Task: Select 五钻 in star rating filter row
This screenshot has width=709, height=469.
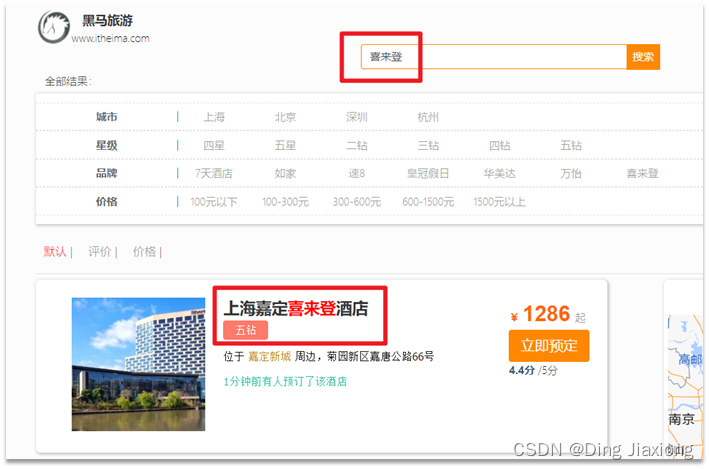Action: 571,145
